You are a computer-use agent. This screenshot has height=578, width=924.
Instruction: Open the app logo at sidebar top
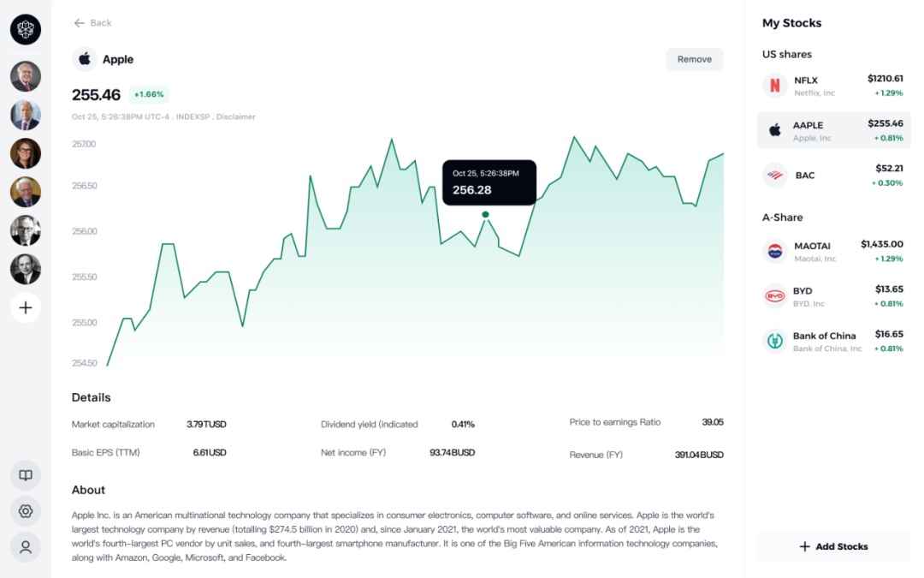coord(25,29)
